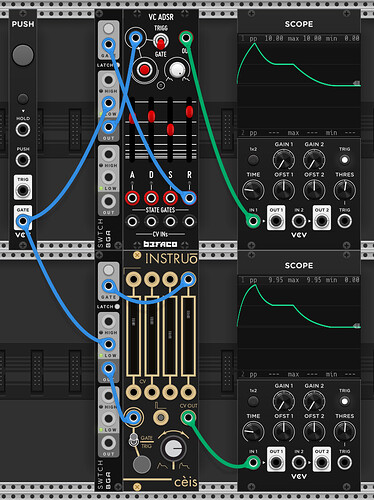Click the Decay slider on VC ADSR

click(x=151, y=116)
